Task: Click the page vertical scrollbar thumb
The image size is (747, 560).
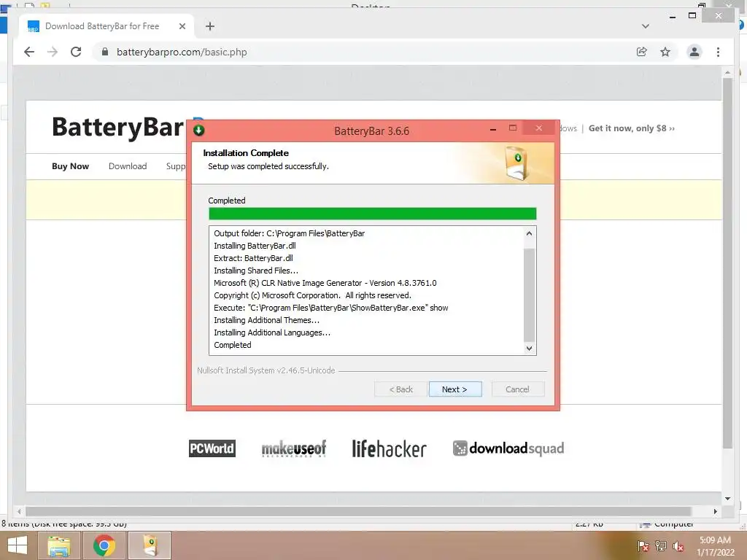Action: tap(727, 262)
